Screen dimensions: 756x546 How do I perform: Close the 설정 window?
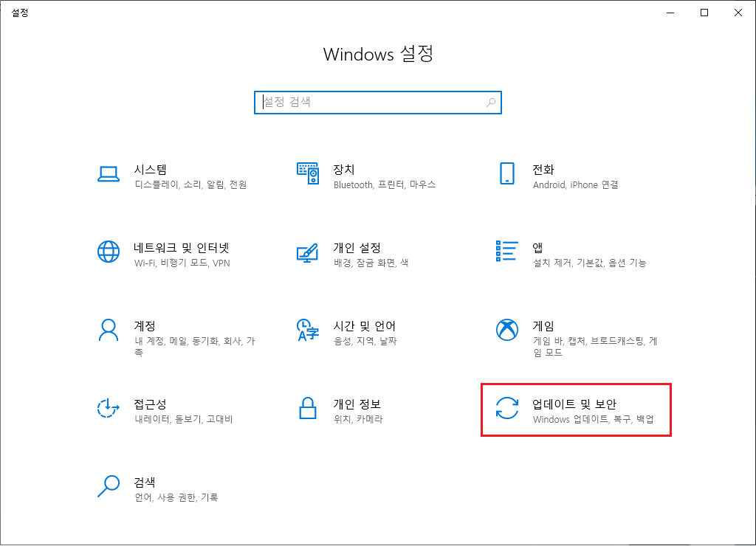pos(738,13)
